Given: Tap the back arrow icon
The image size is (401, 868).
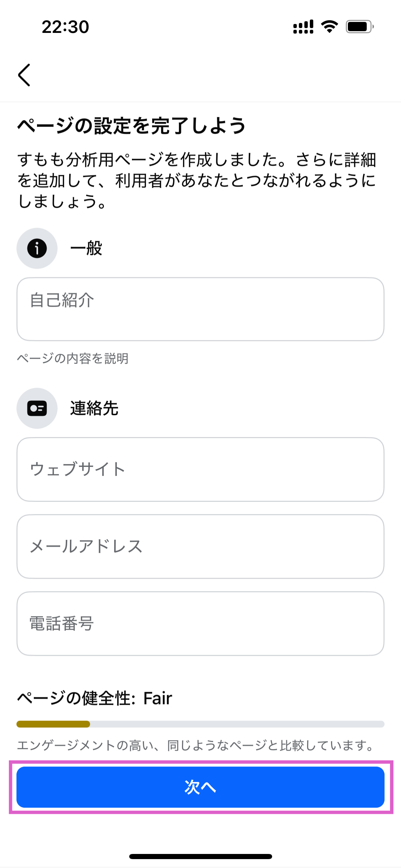Looking at the screenshot, I should pos(24,75).
